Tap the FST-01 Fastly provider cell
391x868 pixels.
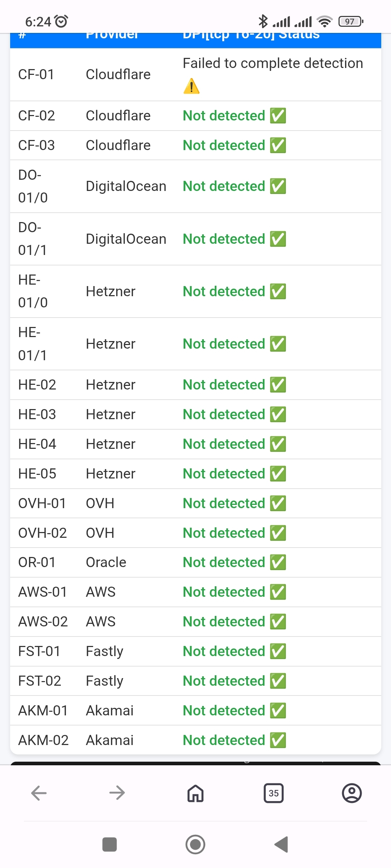[x=105, y=651]
